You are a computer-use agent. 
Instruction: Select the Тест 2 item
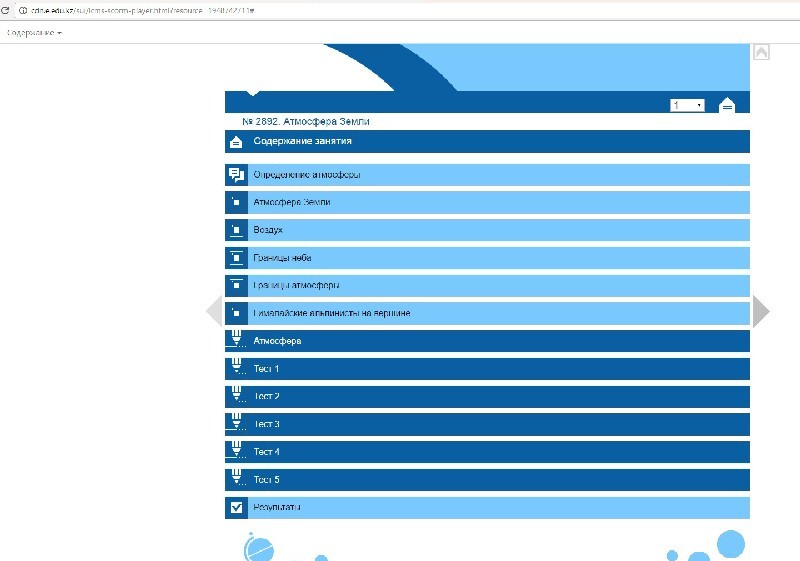266,396
